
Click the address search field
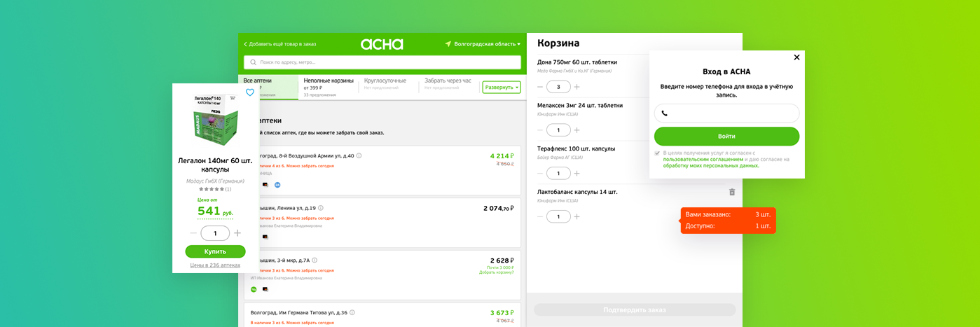pos(382,62)
